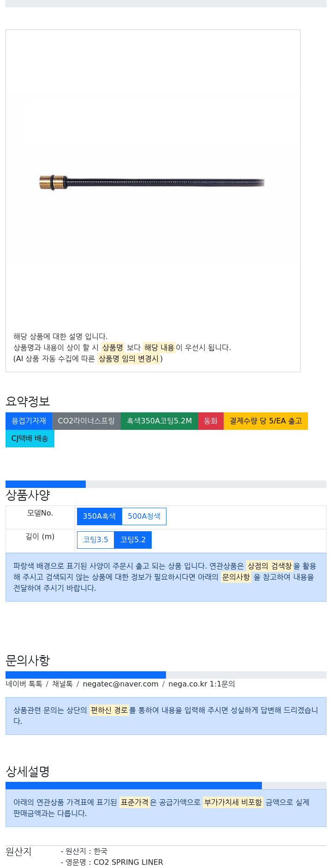The image size is (332, 868).
Task: Open the 네이버 톡톡 inquiry link
Action: click(24, 684)
